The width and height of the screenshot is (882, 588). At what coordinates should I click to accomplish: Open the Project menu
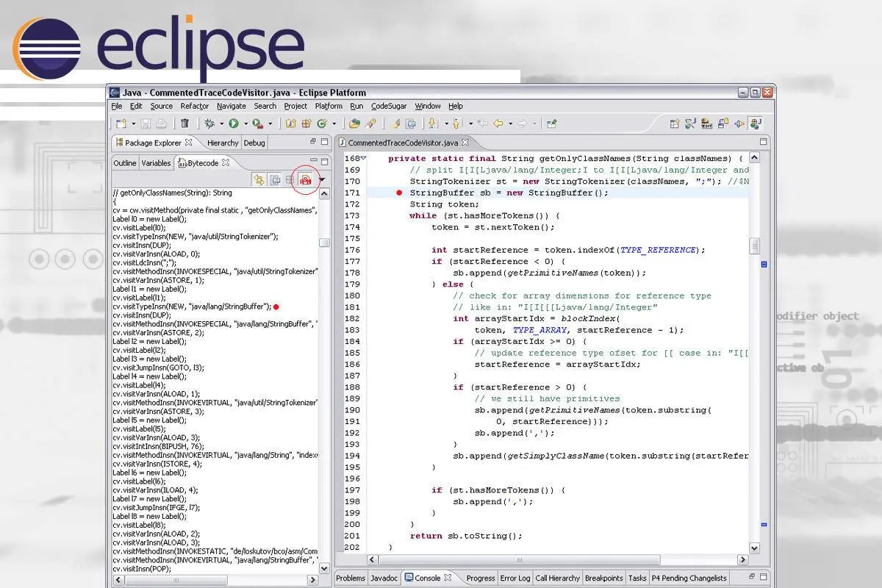[x=295, y=106]
